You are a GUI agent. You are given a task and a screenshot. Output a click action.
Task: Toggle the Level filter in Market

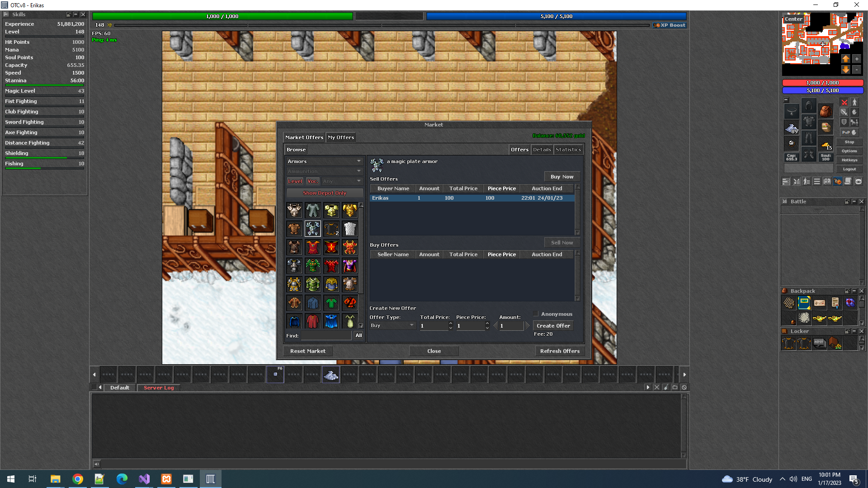click(295, 181)
